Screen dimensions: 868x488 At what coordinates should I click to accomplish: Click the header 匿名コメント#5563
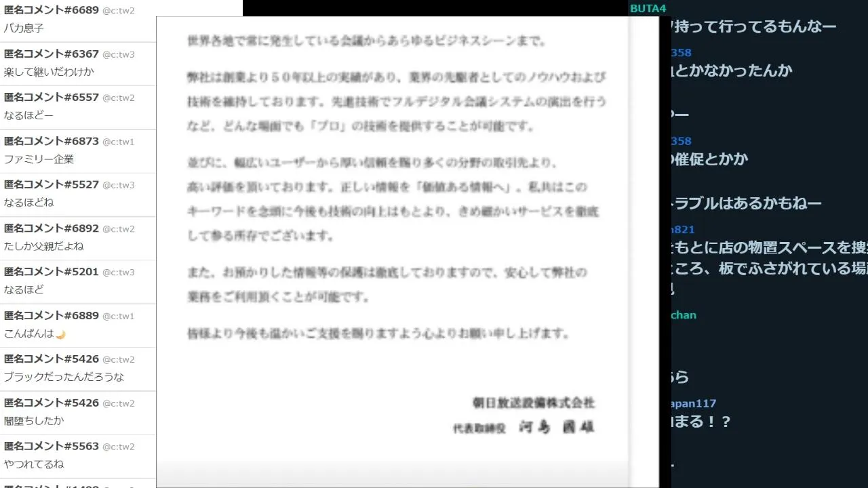52,446
